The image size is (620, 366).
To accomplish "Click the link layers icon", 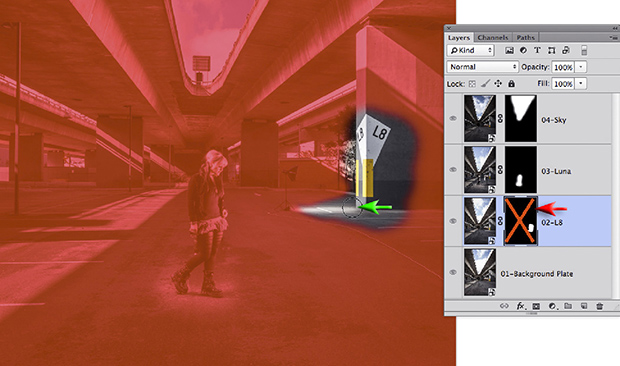I will [x=504, y=306].
